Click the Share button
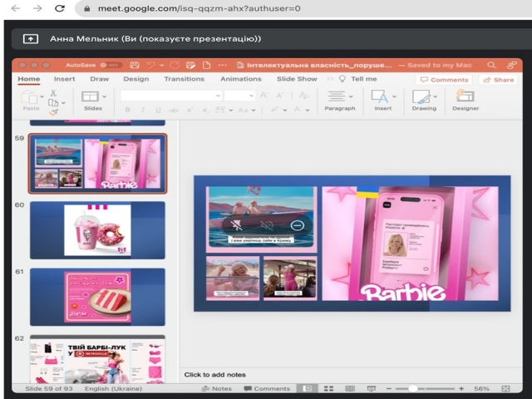The height and width of the screenshot is (399, 532). [x=498, y=80]
